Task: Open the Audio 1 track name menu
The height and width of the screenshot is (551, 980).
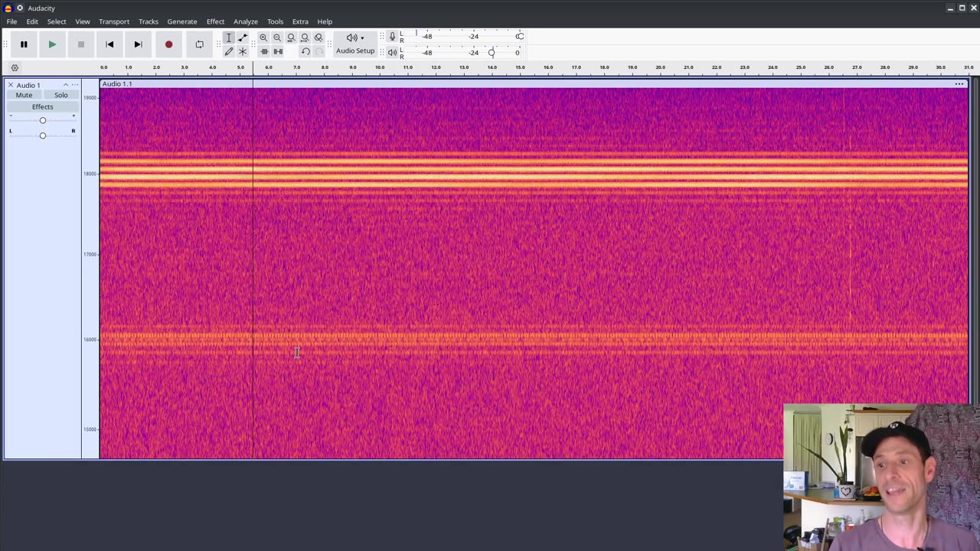Action: pyautogui.click(x=28, y=85)
